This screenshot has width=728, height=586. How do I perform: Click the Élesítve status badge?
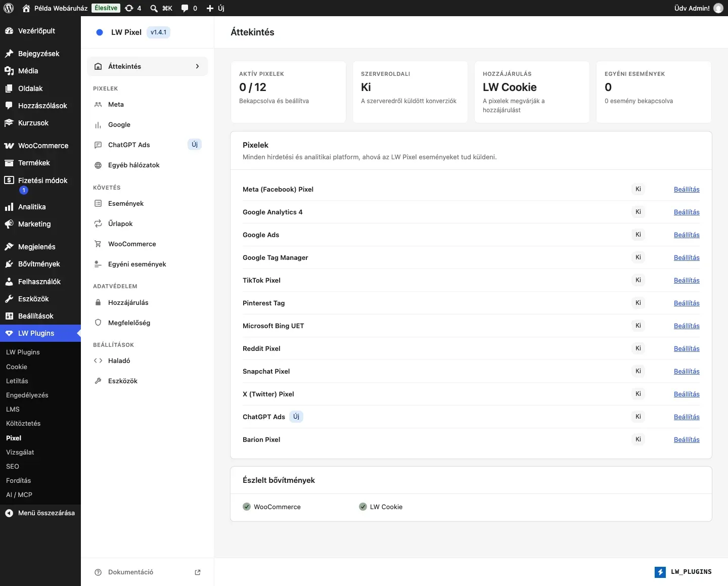[106, 8]
